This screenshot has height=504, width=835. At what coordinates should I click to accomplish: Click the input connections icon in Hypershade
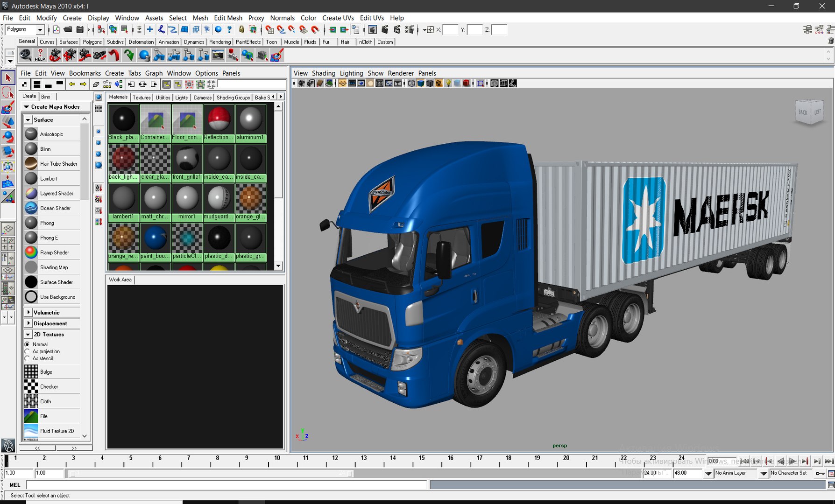pyautogui.click(x=131, y=84)
